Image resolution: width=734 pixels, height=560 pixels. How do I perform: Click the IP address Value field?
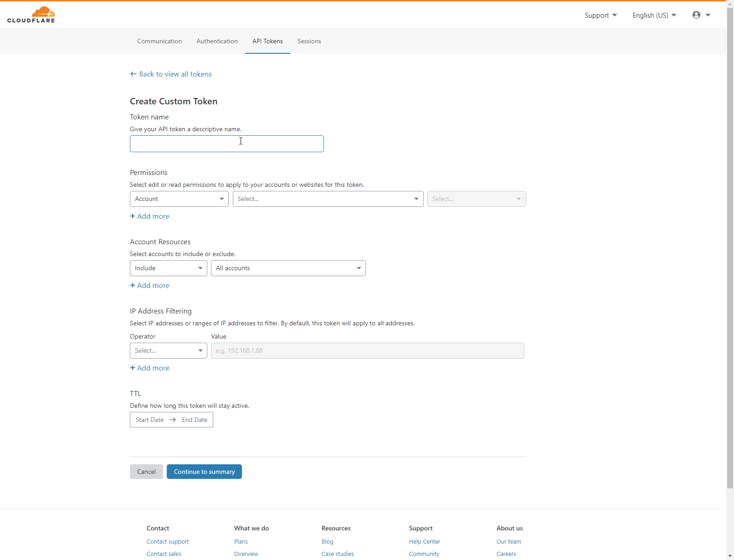367,350
